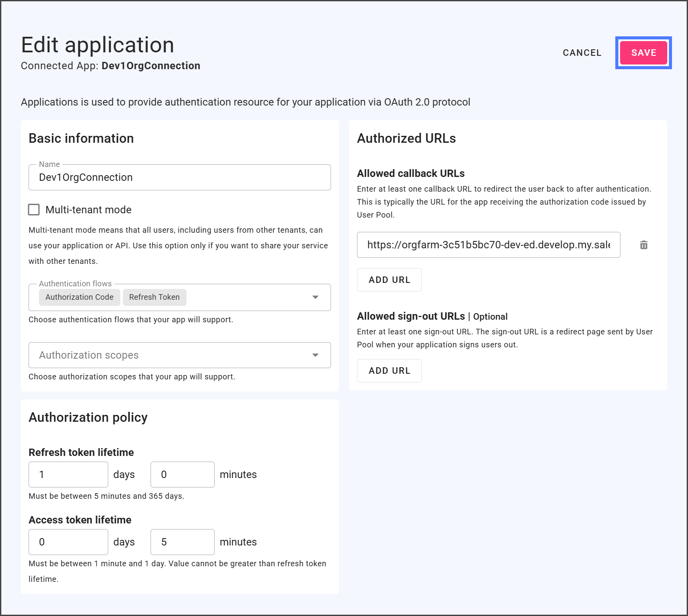Expand the Authentication flows dropdown arrow
The image size is (688, 616).
tap(315, 297)
